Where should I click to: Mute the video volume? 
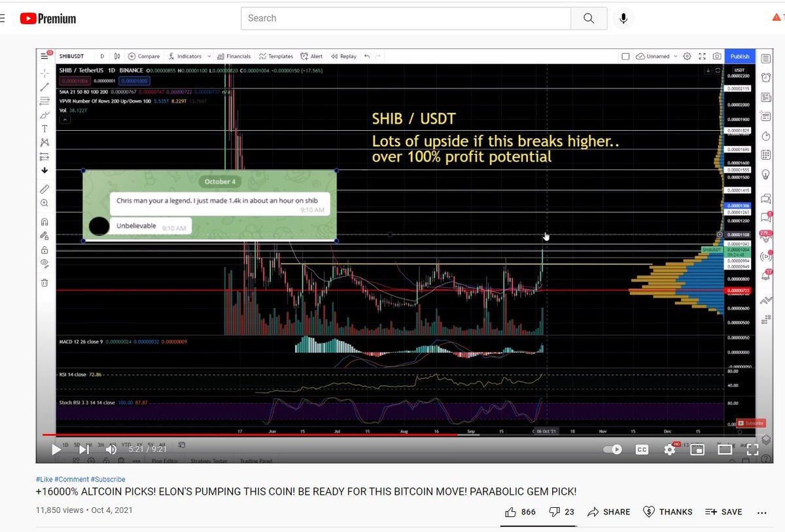pyautogui.click(x=111, y=450)
